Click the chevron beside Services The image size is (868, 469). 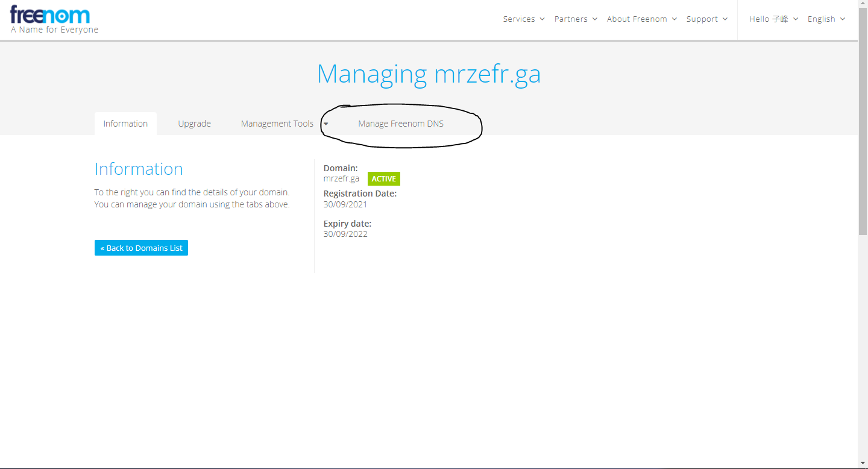coord(542,19)
